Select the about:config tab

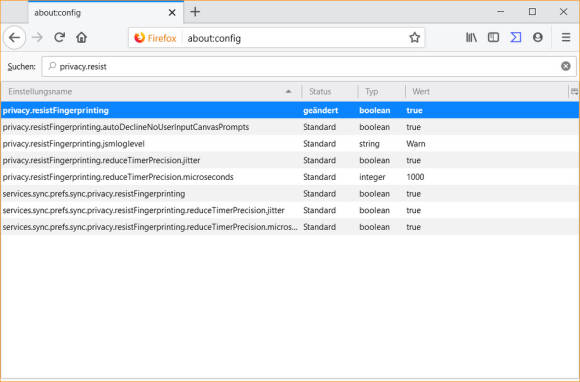tap(106, 13)
